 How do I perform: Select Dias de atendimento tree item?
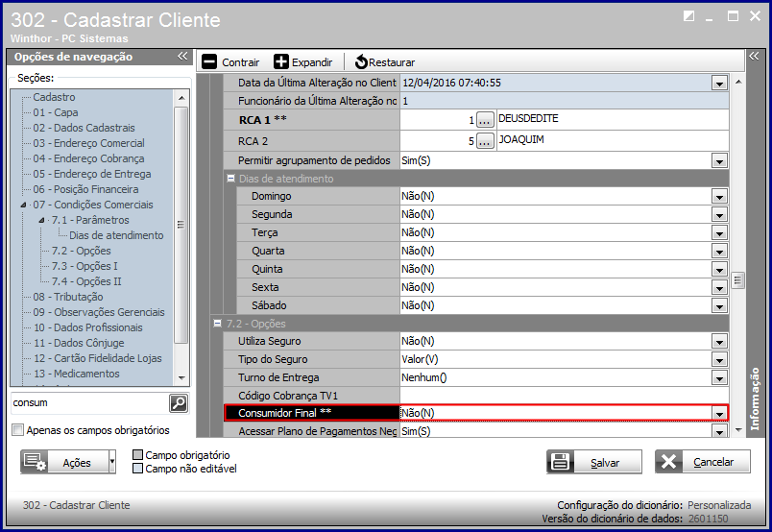click(x=116, y=235)
